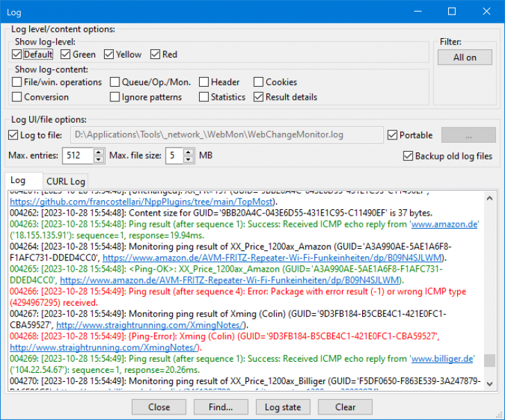Image resolution: width=505 pixels, height=420 pixels.
Task: Click the All on filter button
Action: coord(465,58)
